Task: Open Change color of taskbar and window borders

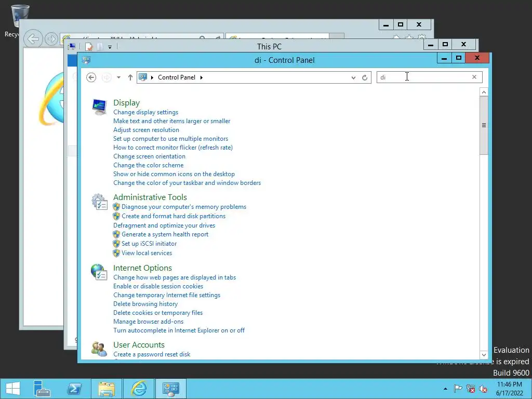Action: [x=187, y=183]
